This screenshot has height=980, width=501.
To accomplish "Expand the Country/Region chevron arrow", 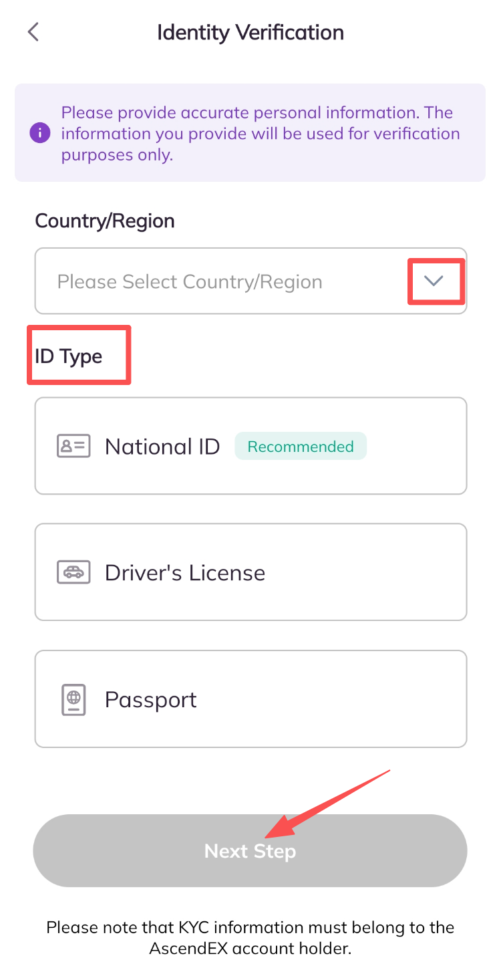I will [434, 281].
